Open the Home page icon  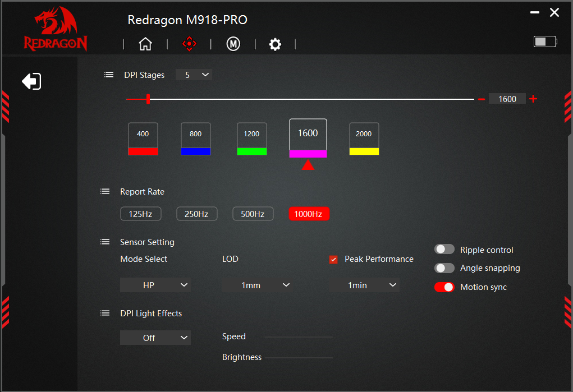pos(145,44)
